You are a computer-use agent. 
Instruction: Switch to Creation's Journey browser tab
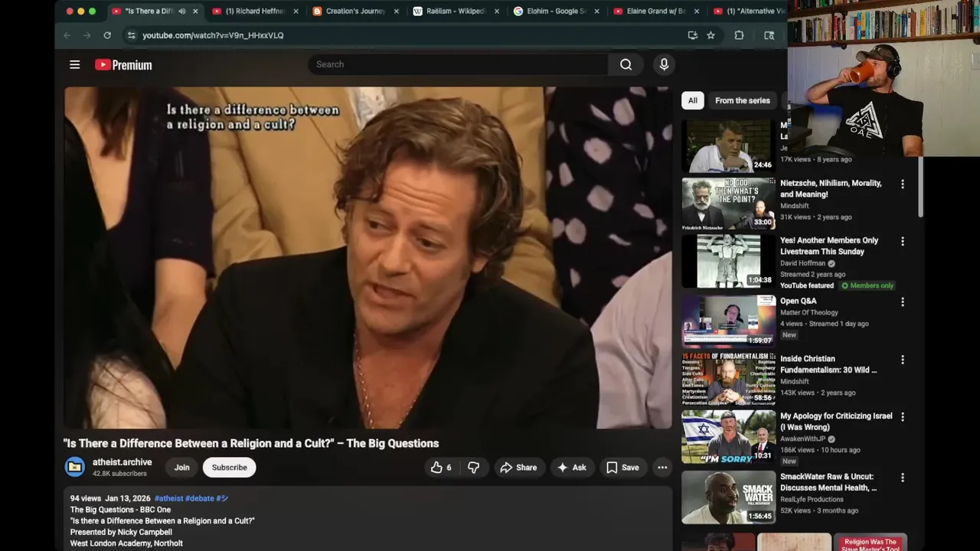click(355, 11)
